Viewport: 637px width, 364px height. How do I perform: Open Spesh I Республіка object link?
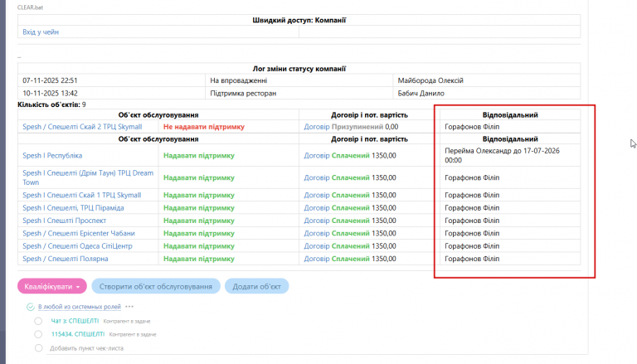[52, 156]
